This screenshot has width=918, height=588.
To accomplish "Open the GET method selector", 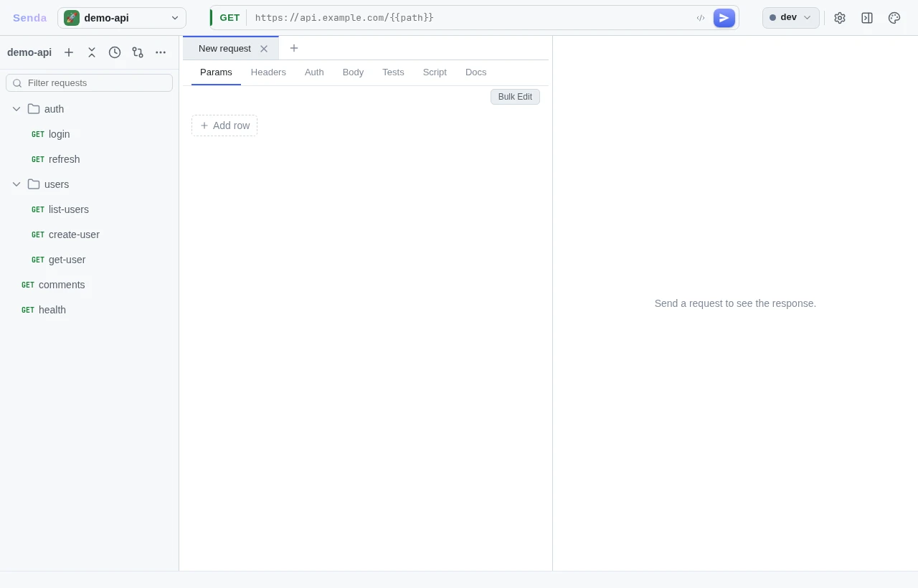I will [229, 18].
